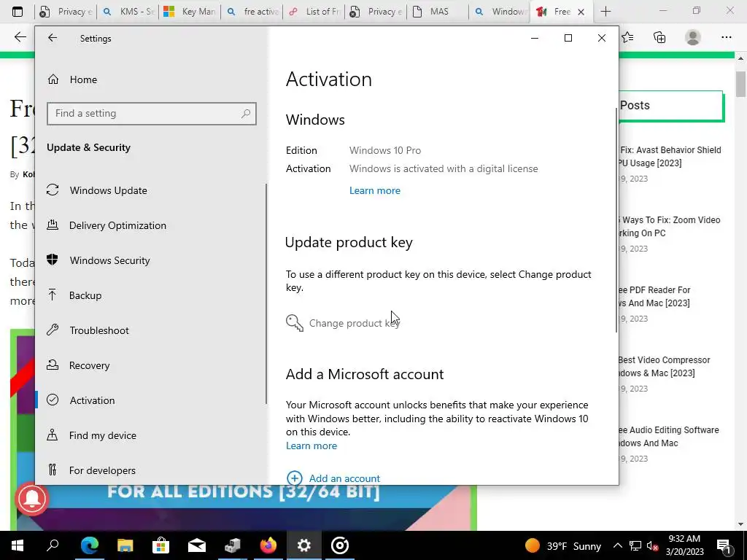Open the Action Center notifications
747x560 pixels.
(724, 545)
